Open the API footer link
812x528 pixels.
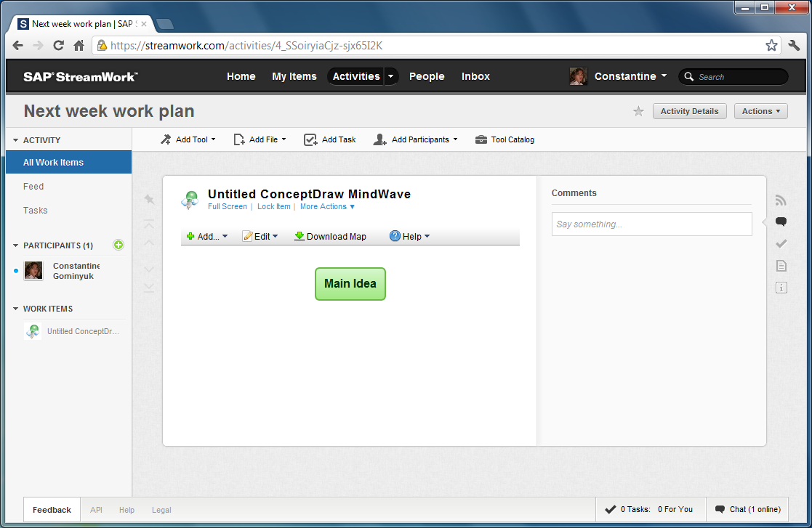97,510
